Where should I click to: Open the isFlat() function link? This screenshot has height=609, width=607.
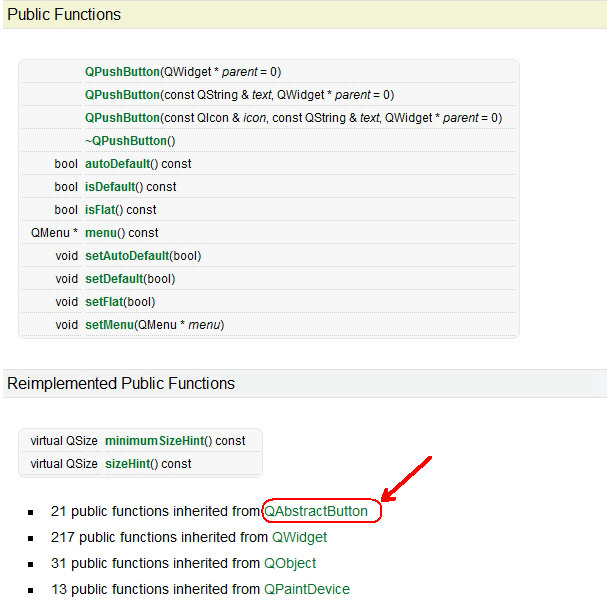coord(100,210)
